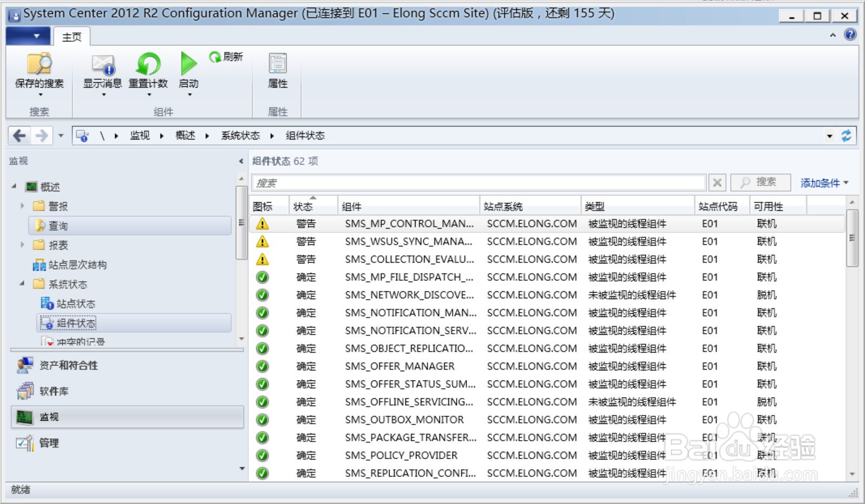This screenshot has width=865, height=504.
Task: Select the 报表 tree node
Action: tap(51, 245)
